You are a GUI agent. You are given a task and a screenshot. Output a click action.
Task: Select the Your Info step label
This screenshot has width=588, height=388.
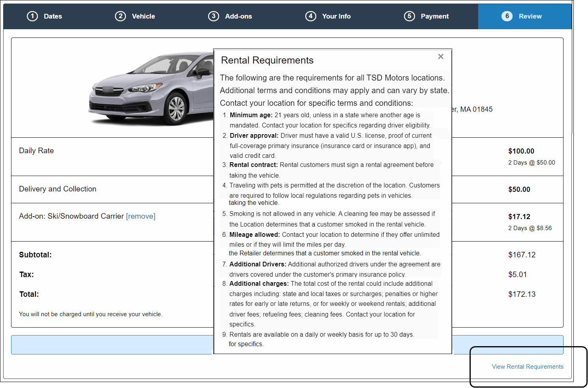pos(336,17)
